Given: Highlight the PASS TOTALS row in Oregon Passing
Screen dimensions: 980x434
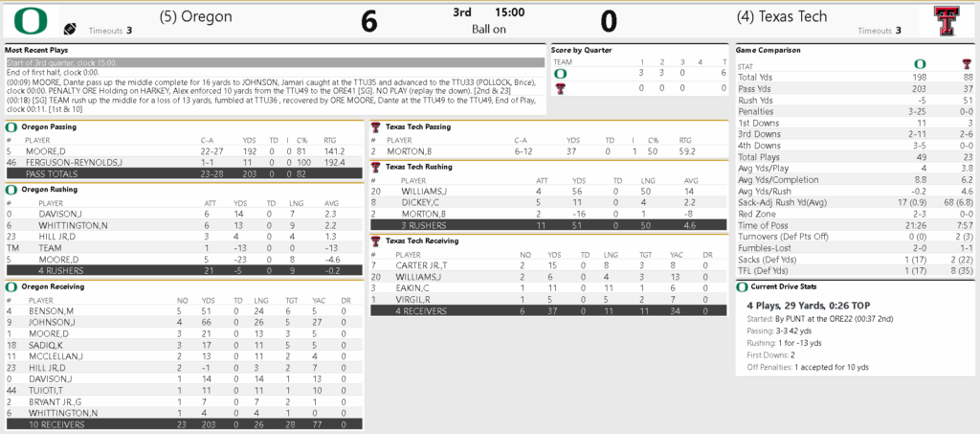Looking at the screenshot, I should pos(182,174).
